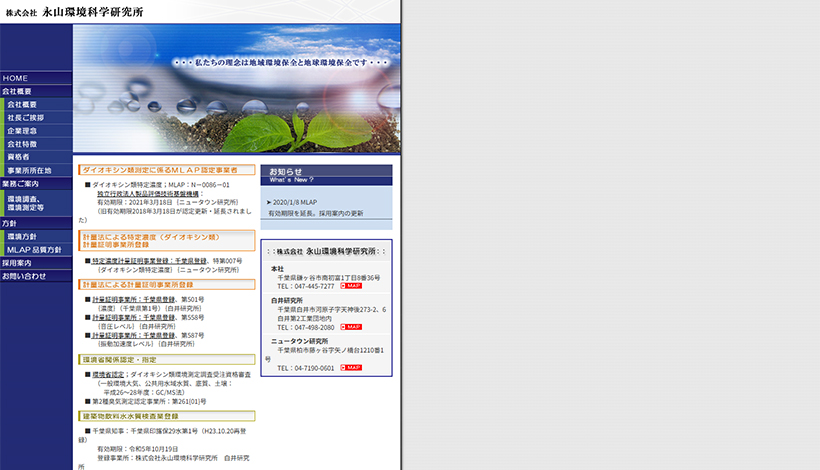Select the leaf banner image
This screenshot has height=470, width=820.
[x=237, y=88]
